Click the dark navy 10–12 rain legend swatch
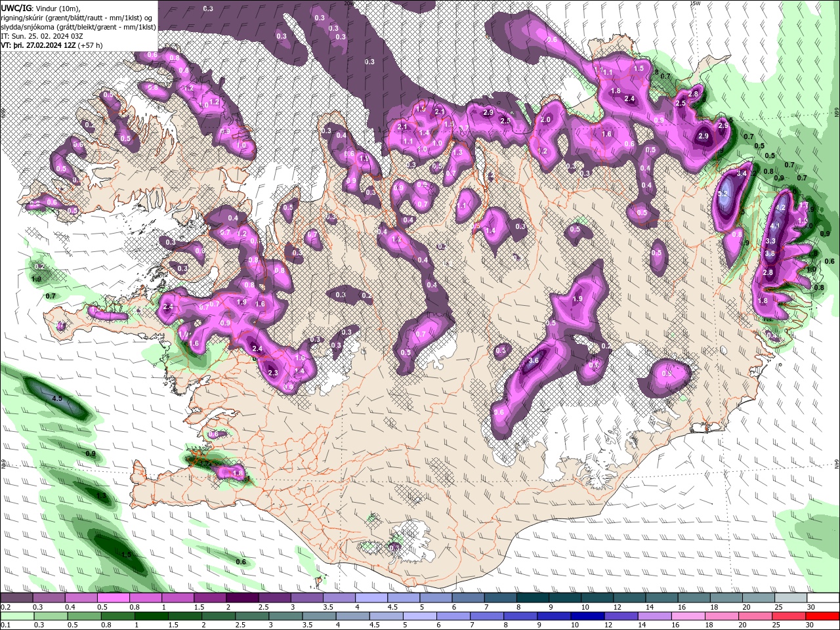 click(x=588, y=616)
